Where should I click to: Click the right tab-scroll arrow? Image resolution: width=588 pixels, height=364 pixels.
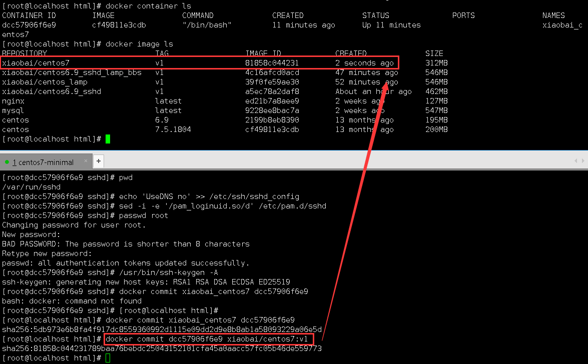[583, 161]
